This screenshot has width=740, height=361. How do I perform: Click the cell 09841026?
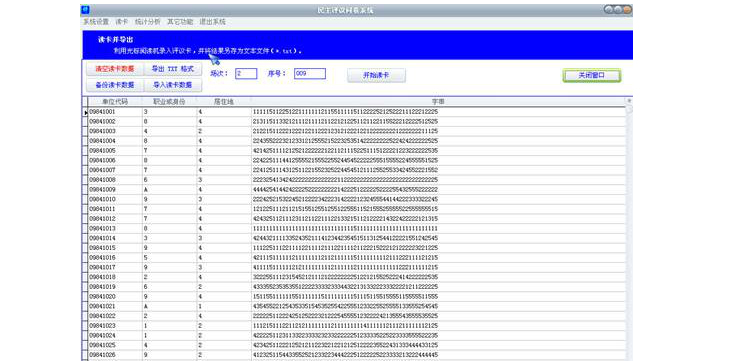(115, 355)
